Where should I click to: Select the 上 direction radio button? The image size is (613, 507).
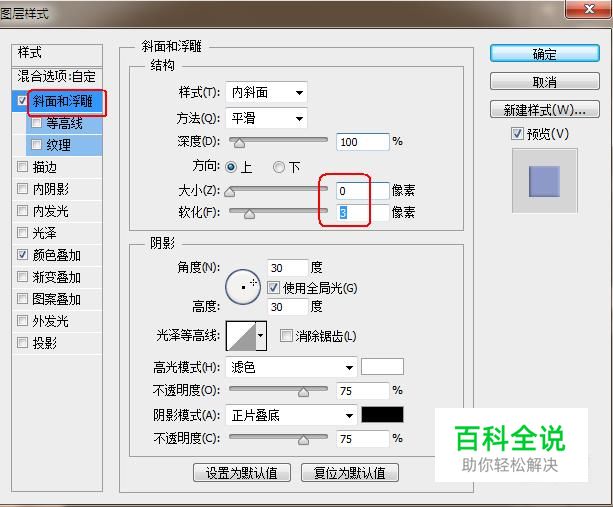coord(231,167)
